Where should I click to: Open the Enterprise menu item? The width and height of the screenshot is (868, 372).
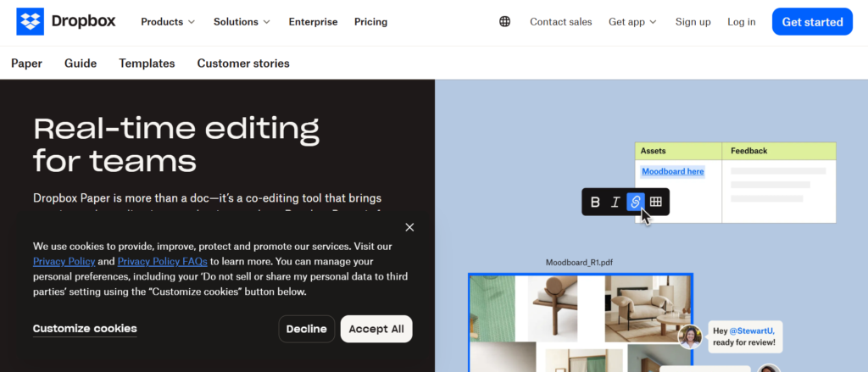[313, 22]
